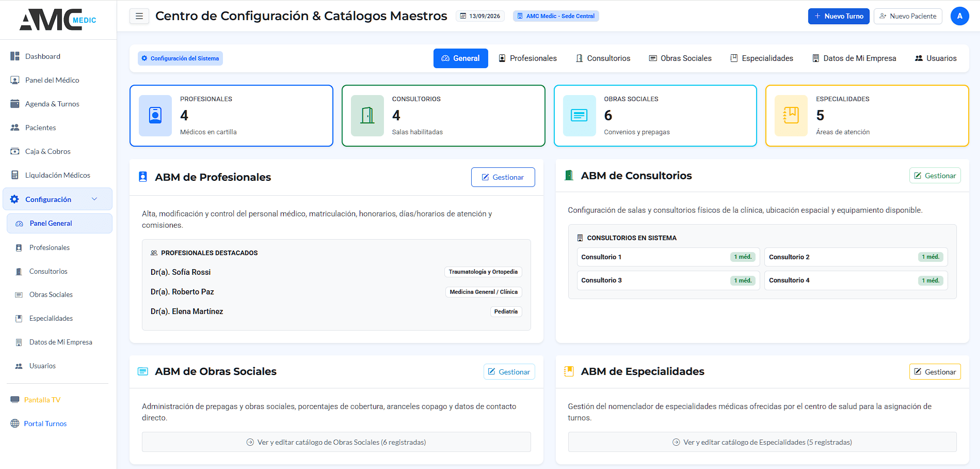The height and width of the screenshot is (469, 980).
Task: Select Dr(a). Roberto Paz
Action: pyautogui.click(x=182, y=292)
